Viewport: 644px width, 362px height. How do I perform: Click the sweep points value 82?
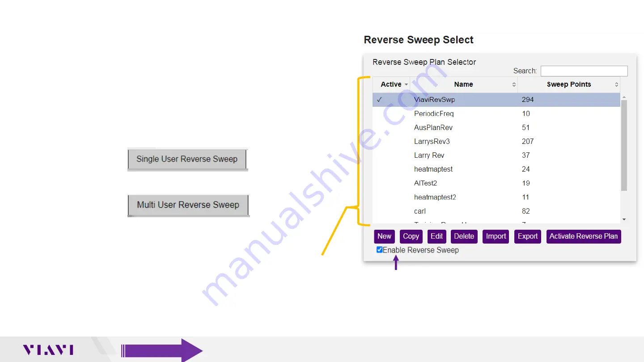(526, 211)
